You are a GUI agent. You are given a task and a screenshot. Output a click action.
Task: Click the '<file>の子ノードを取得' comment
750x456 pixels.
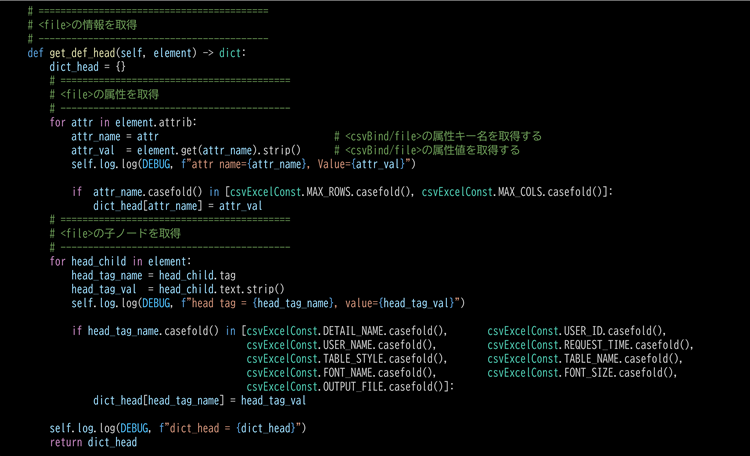pyautogui.click(x=120, y=233)
